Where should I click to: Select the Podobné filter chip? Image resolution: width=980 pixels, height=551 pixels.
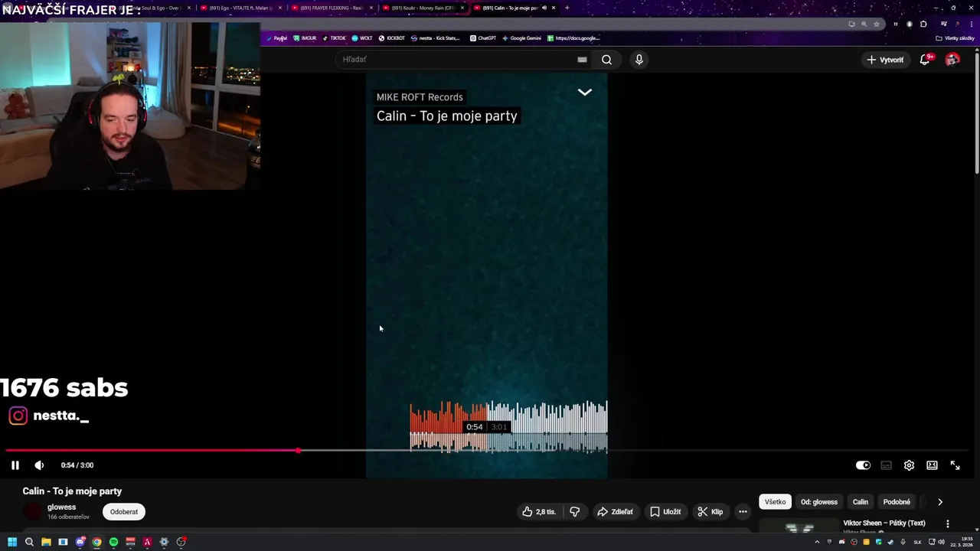click(897, 502)
